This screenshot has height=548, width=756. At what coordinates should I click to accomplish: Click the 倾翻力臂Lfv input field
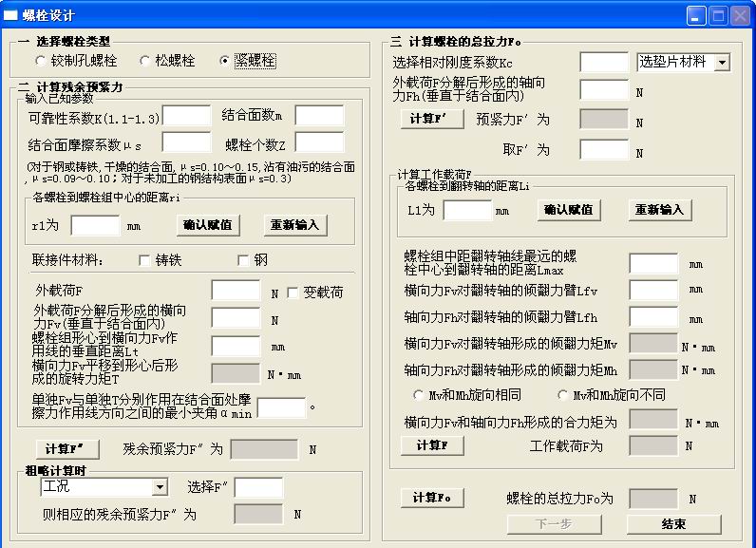653,291
